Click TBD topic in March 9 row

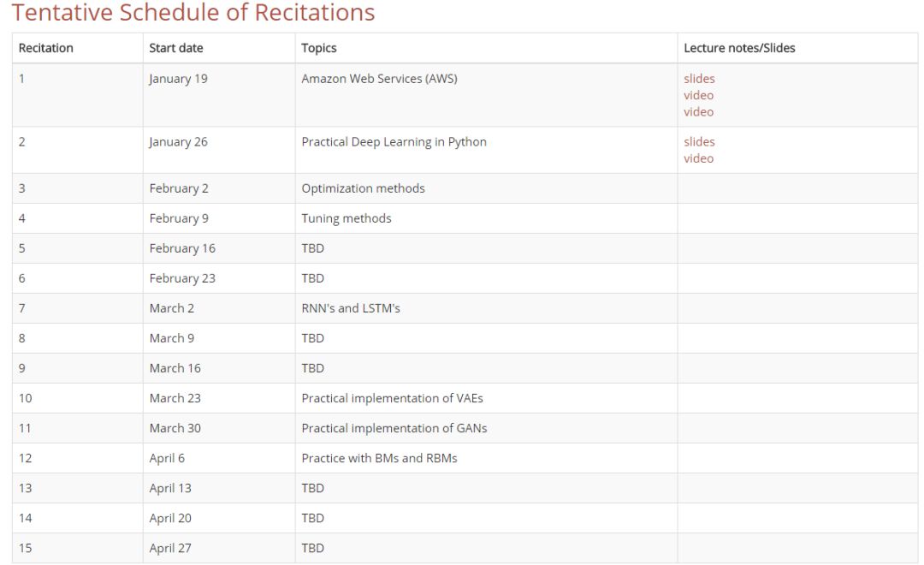[x=312, y=338]
